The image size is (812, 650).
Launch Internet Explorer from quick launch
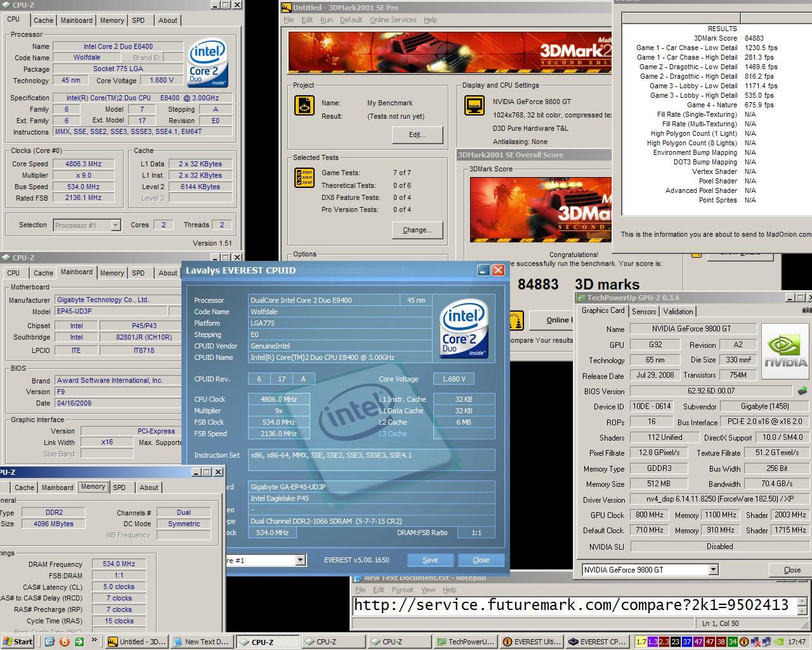(49, 642)
